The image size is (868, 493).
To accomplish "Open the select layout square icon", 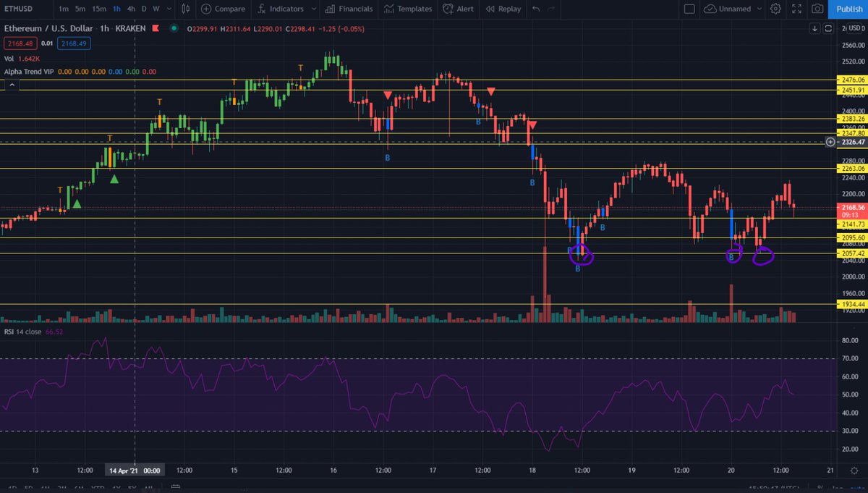I will [689, 9].
